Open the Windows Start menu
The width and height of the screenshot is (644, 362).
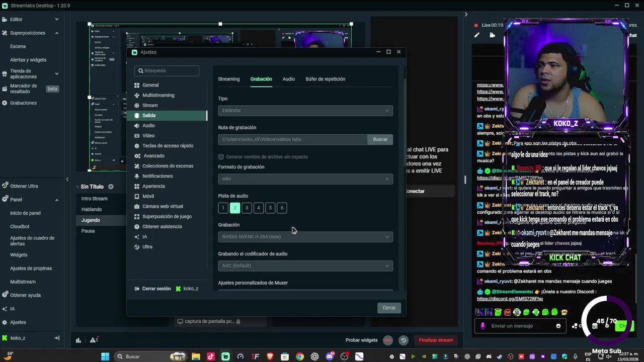click(x=105, y=356)
